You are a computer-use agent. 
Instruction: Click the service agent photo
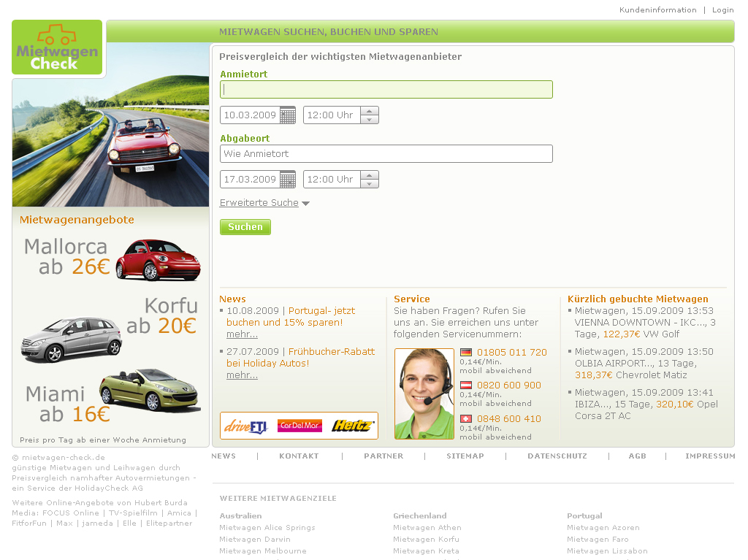point(424,394)
